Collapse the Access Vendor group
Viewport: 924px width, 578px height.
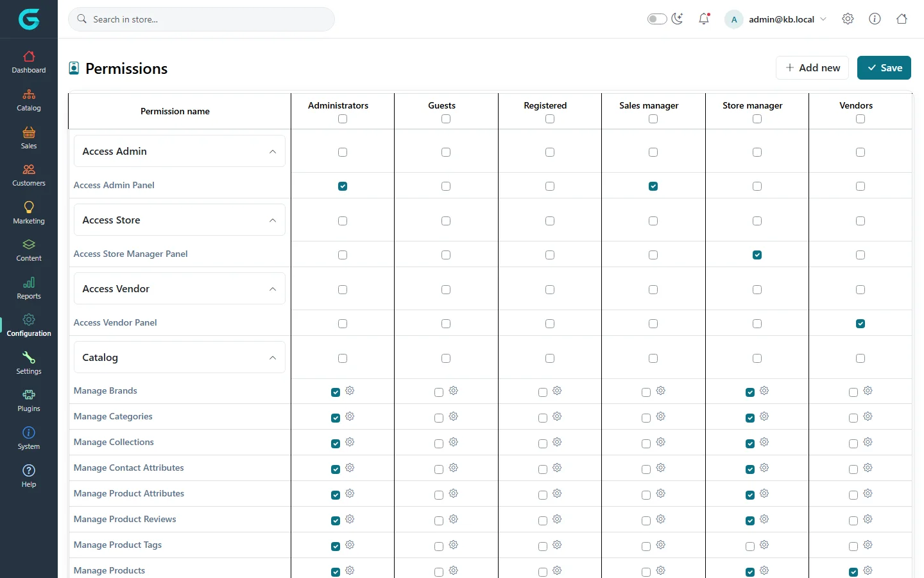(180, 288)
